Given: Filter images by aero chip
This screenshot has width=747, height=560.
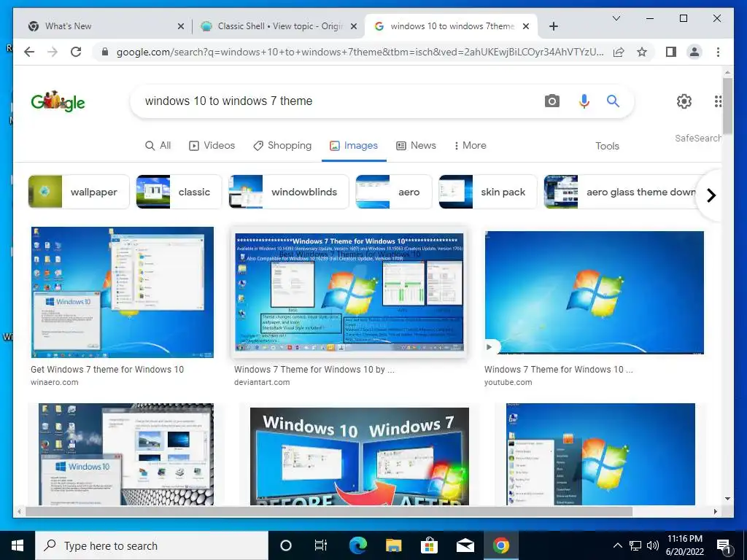Looking at the screenshot, I should 393,192.
